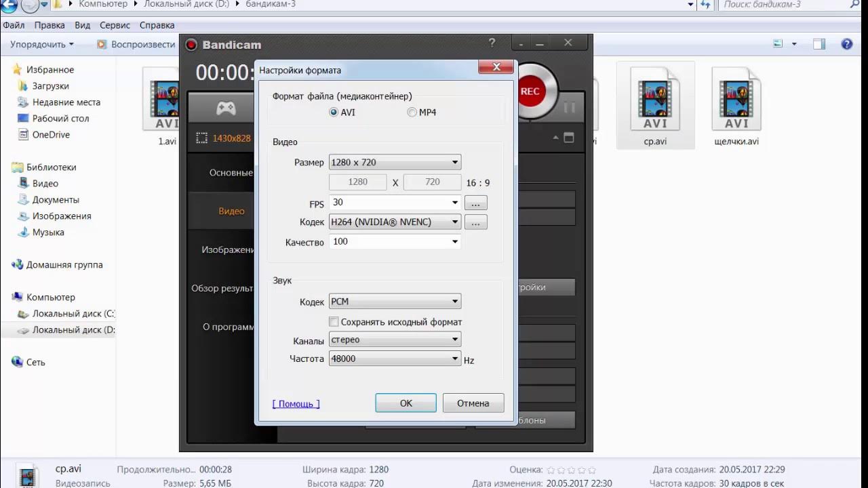The width and height of the screenshot is (868, 488).
Task: Open the Документы library
Action: [x=56, y=200]
